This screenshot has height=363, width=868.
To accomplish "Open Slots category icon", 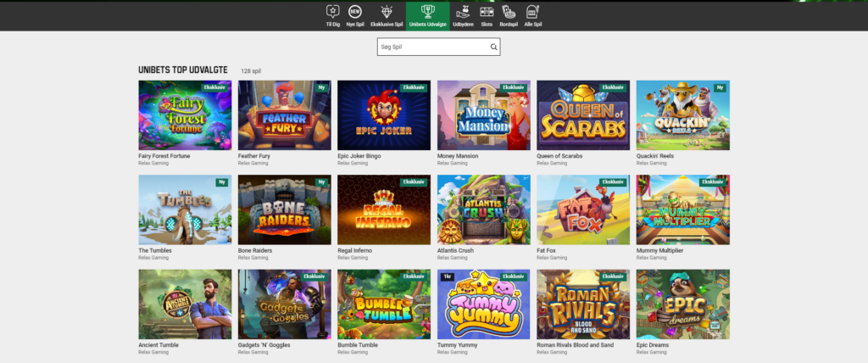I will coord(487,10).
